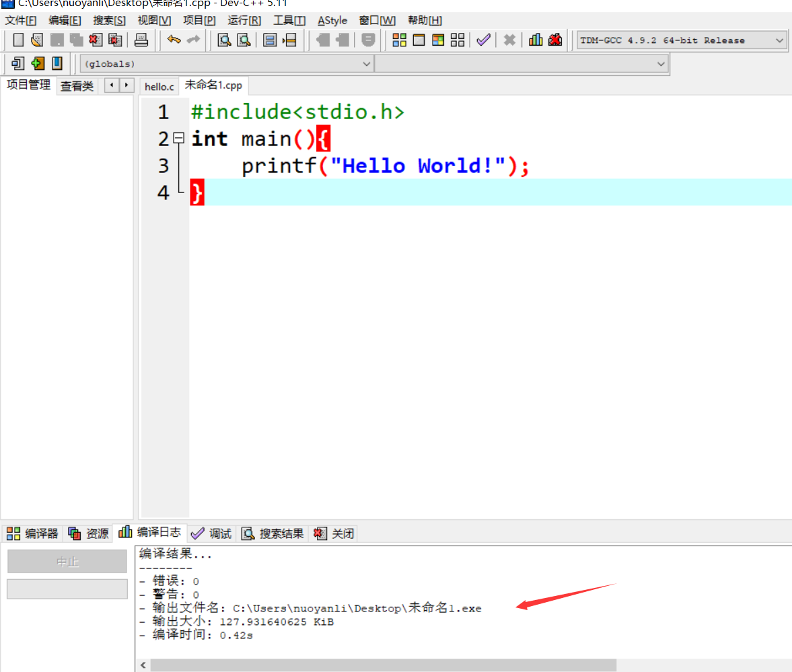The width and height of the screenshot is (792, 672).
Task: Start debugging with the checkmark icon
Action: [x=483, y=40]
